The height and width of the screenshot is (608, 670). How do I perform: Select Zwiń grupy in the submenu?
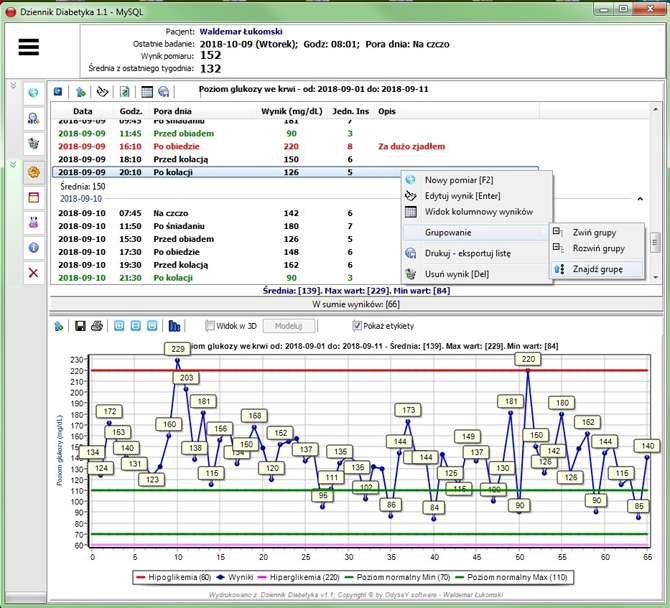pos(597,232)
